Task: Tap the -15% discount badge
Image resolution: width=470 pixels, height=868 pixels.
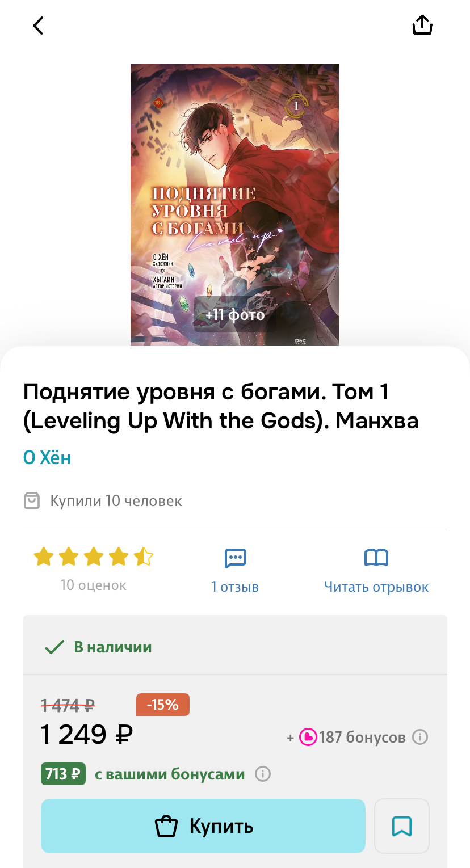Action: pos(163,705)
